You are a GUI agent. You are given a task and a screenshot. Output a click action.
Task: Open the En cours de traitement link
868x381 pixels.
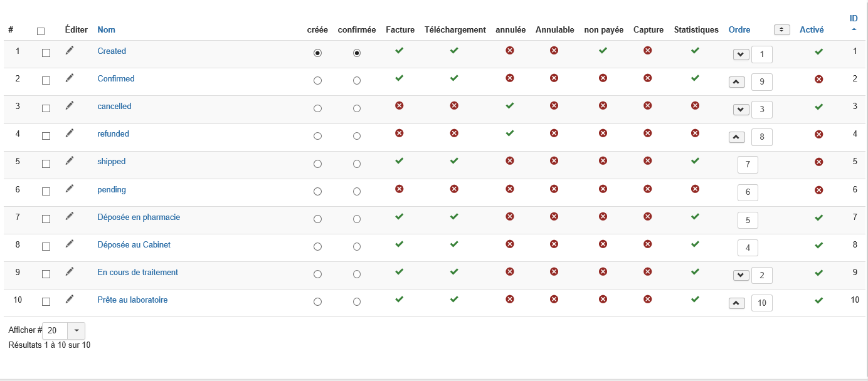[137, 272]
